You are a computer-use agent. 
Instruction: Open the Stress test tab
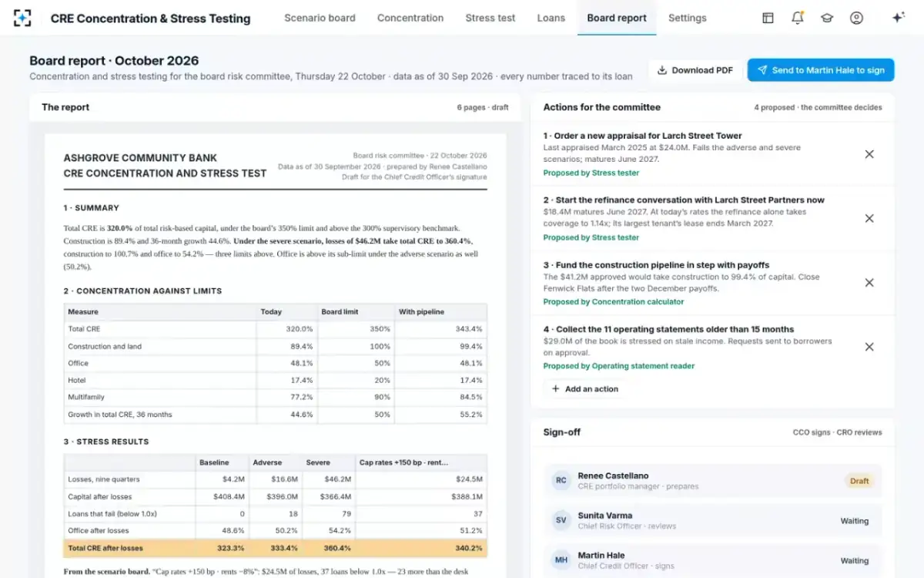click(490, 18)
